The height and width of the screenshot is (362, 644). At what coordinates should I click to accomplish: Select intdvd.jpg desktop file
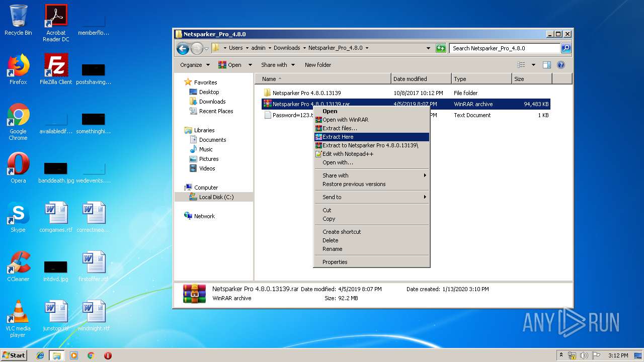pos(56,270)
